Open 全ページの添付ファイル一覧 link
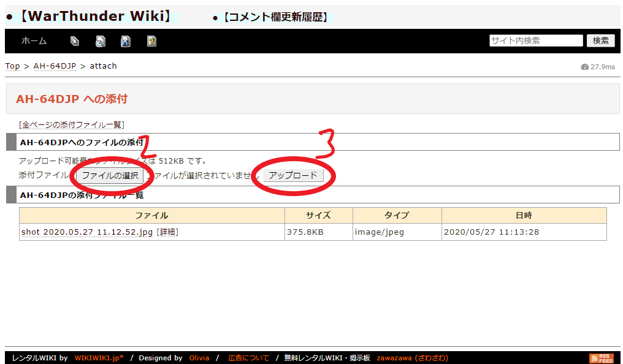 pyautogui.click(x=72, y=125)
